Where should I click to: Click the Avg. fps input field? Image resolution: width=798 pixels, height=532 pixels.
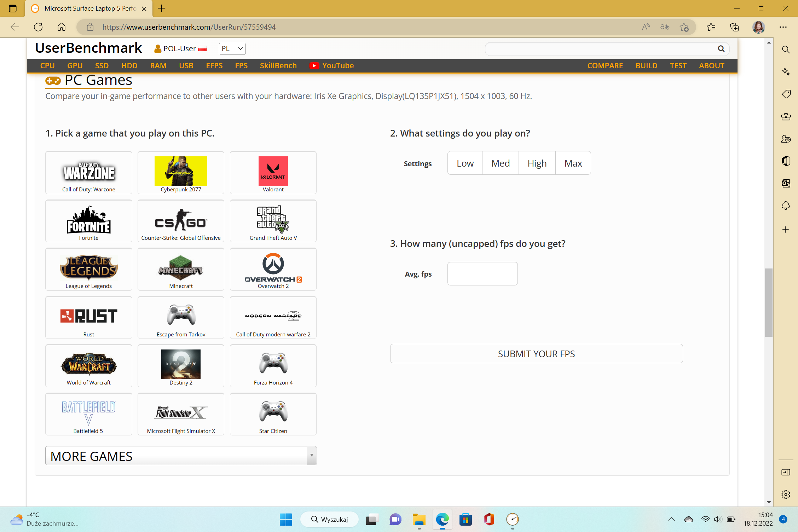[x=482, y=273]
